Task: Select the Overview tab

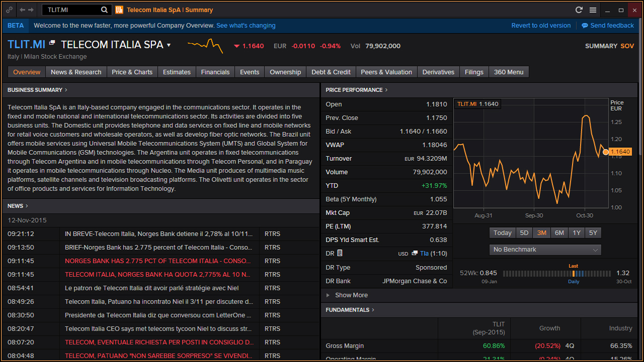Action: click(27, 72)
